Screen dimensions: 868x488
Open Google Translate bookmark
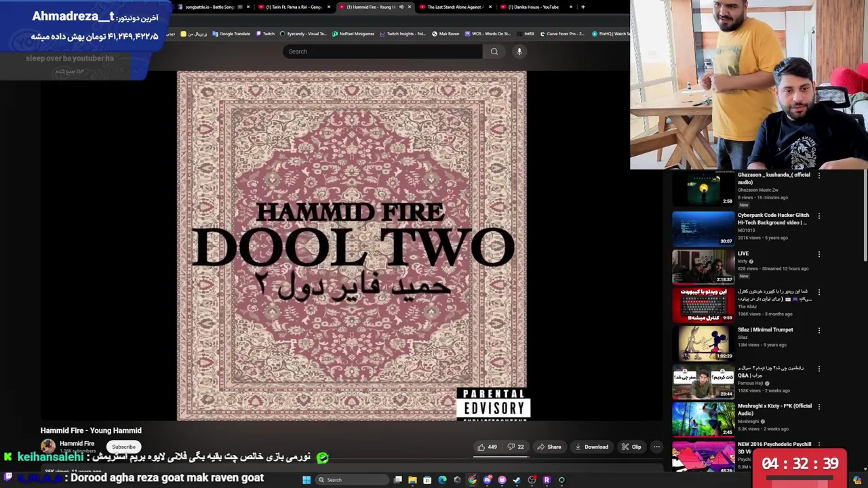[231, 34]
